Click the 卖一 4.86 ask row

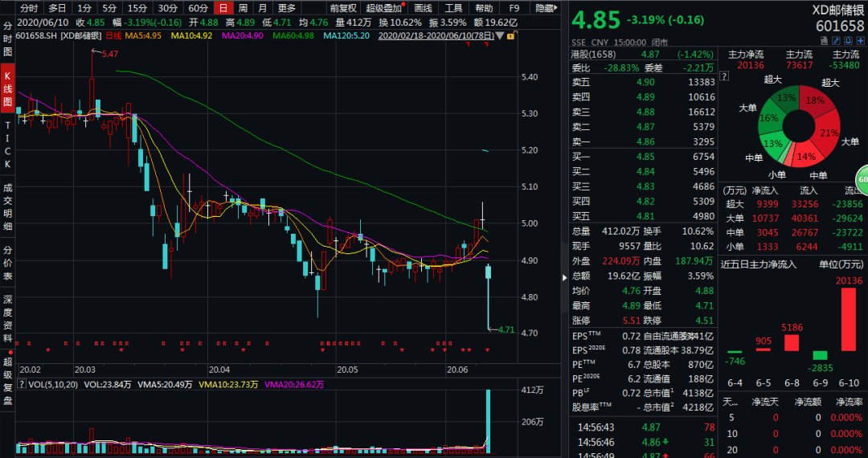point(642,141)
